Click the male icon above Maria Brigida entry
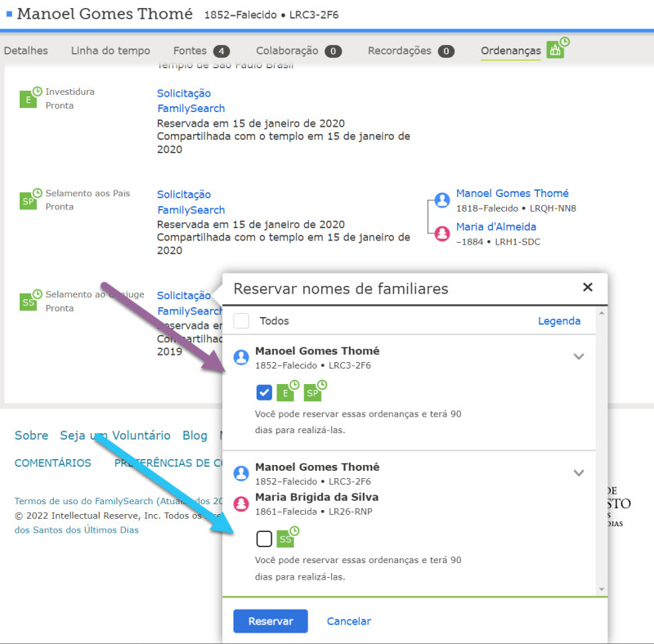 [241, 473]
